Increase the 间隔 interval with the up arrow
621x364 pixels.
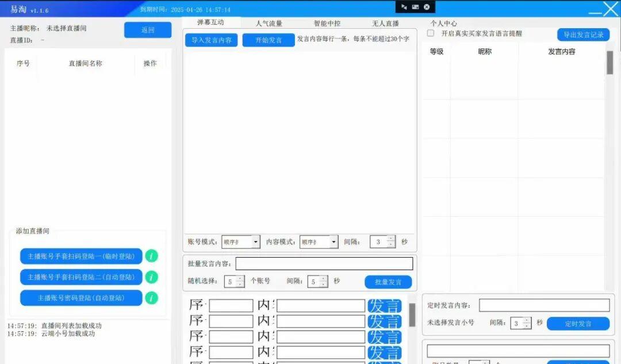[x=391, y=239]
